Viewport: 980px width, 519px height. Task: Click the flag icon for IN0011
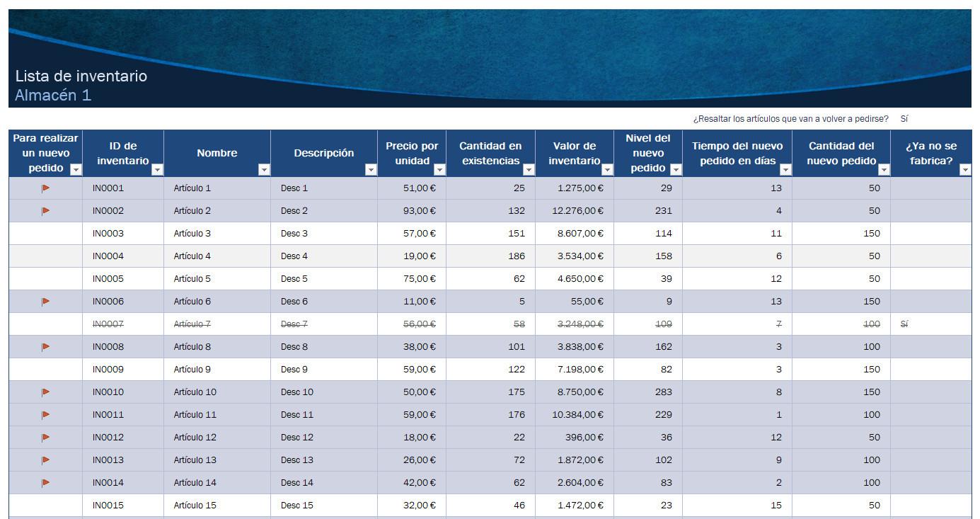pos(45,415)
